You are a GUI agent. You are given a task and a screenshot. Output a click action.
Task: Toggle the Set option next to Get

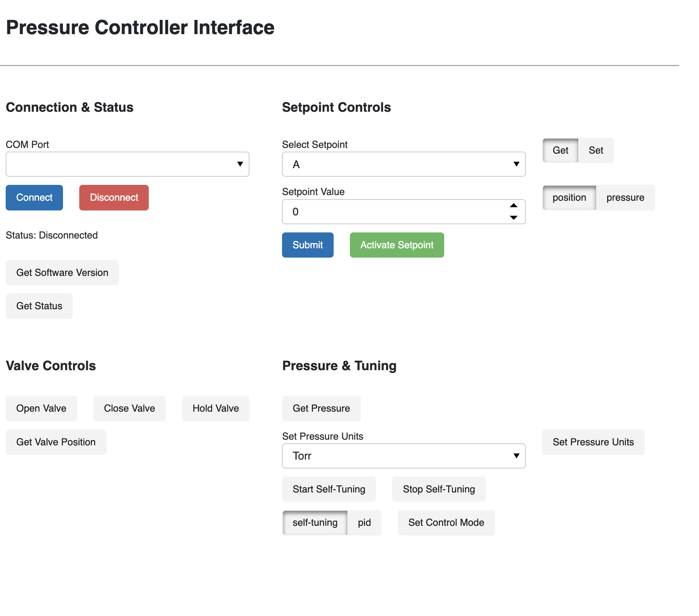click(x=596, y=150)
